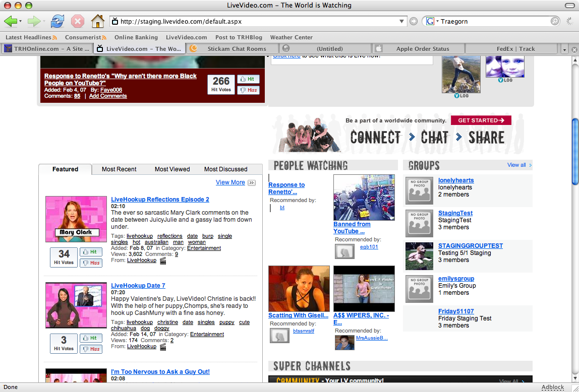
Task: Open the Back button history dropdown
Action: pyautogui.click(x=20, y=21)
